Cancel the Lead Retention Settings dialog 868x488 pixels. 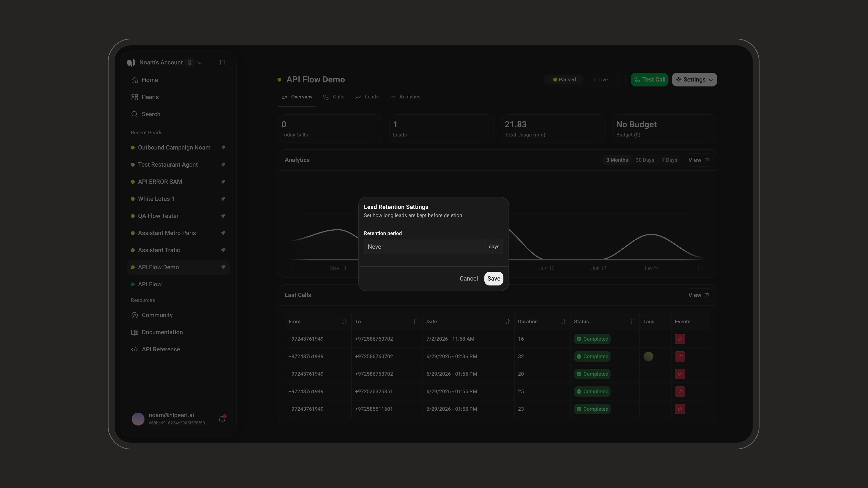468,279
